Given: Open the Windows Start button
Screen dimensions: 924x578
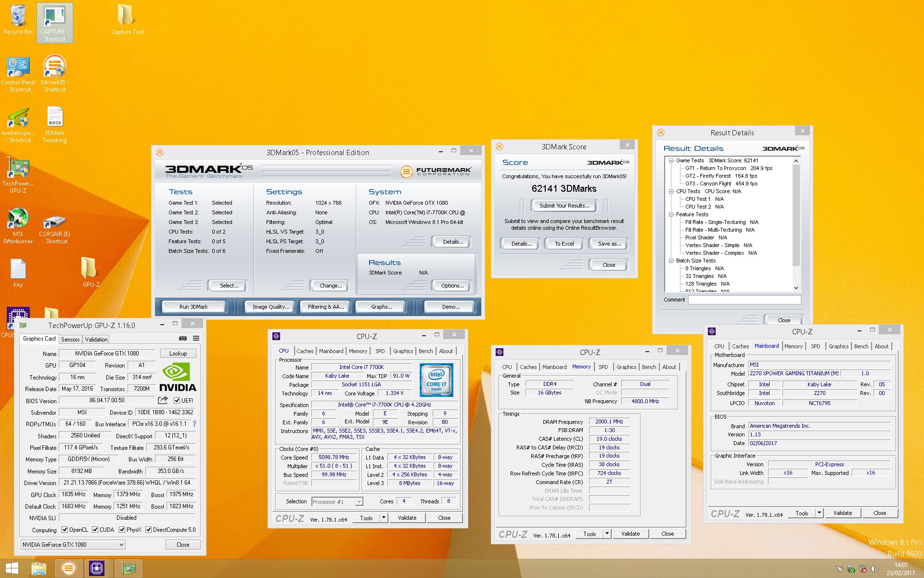Looking at the screenshot, I should [12, 568].
